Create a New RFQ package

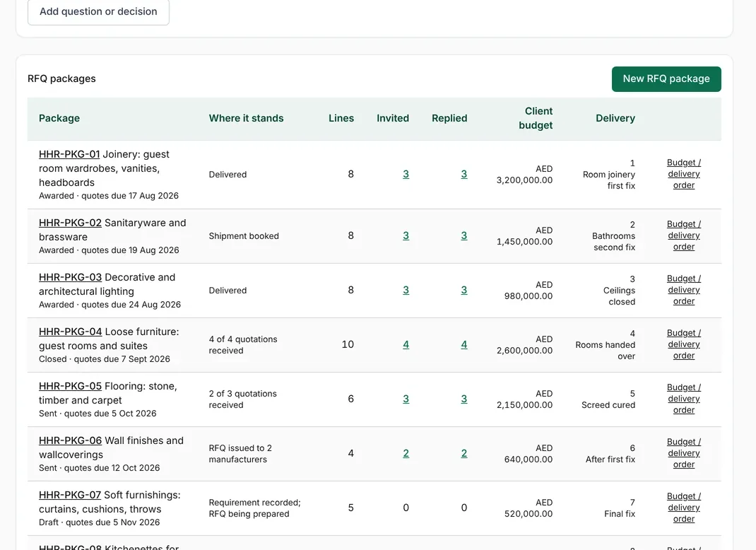666,78
